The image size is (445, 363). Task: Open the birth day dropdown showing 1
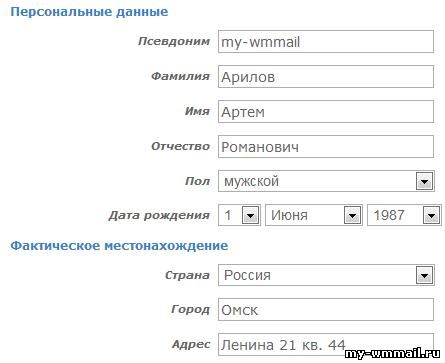click(239, 215)
